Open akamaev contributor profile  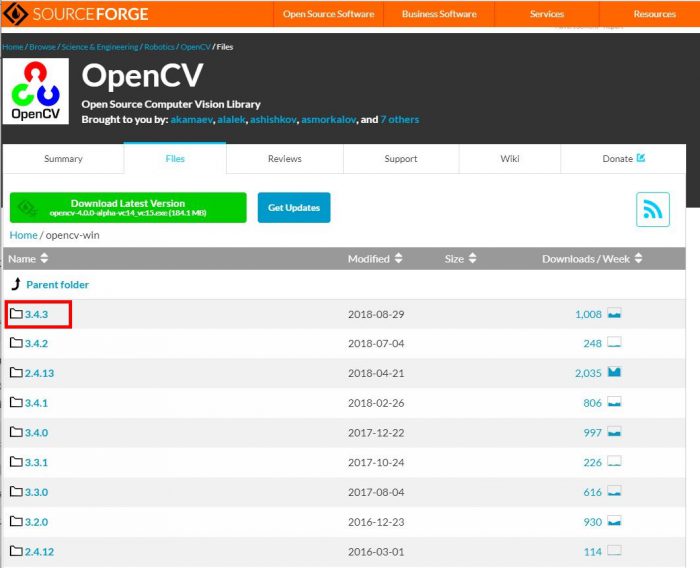(192, 119)
